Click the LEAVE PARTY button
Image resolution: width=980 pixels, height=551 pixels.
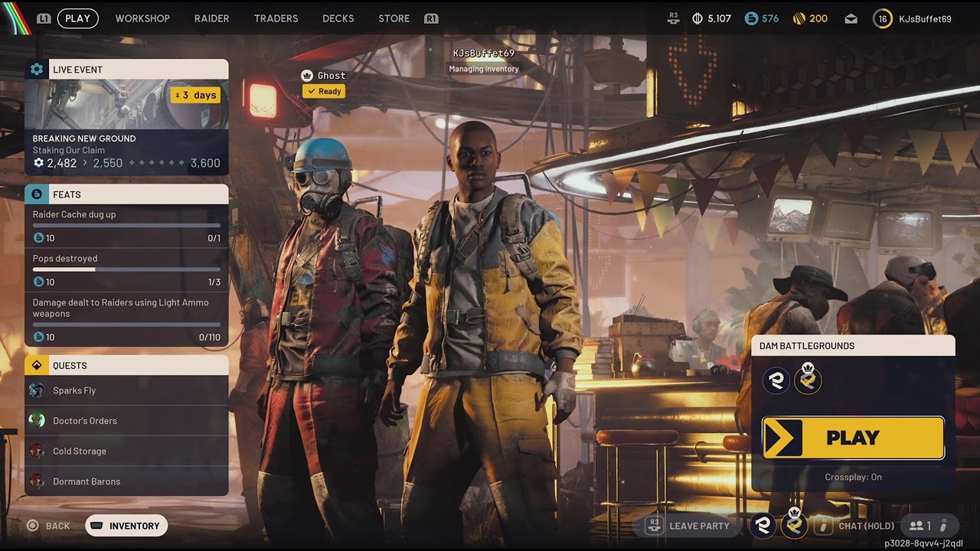tap(690, 526)
